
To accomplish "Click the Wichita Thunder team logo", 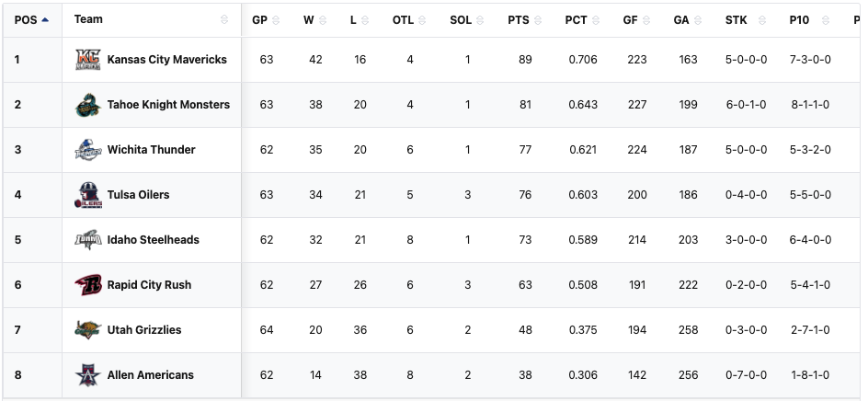I will pos(86,150).
